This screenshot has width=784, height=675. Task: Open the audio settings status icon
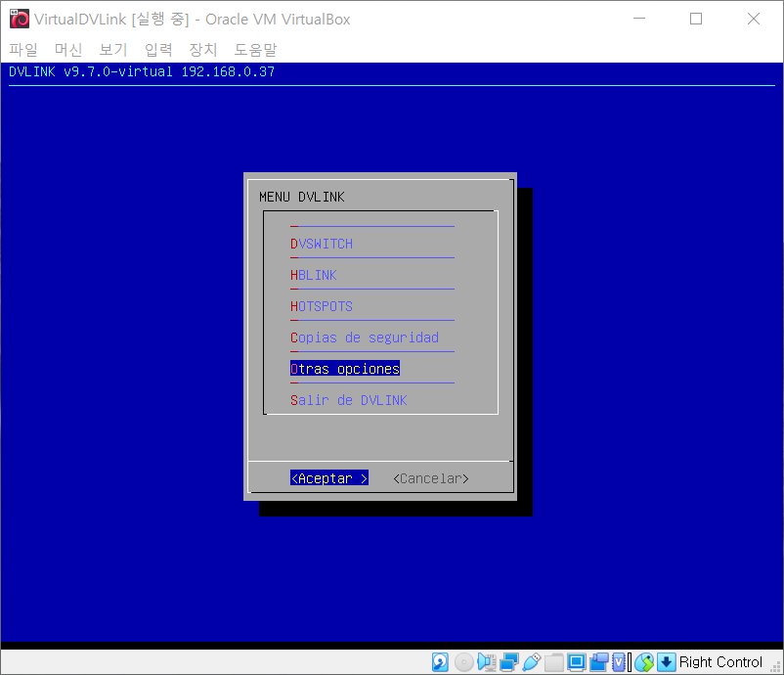pyautogui.click(x=487, y=662)
